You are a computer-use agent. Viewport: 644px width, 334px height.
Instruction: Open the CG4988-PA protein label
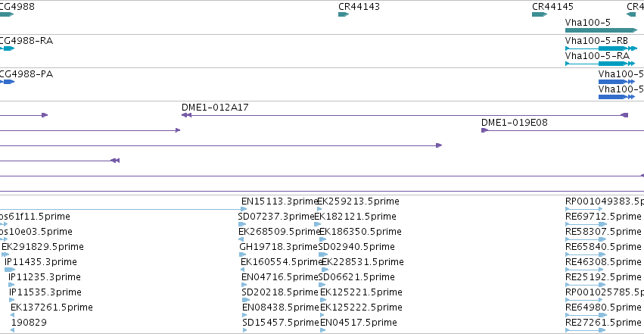tap(26, 74)
